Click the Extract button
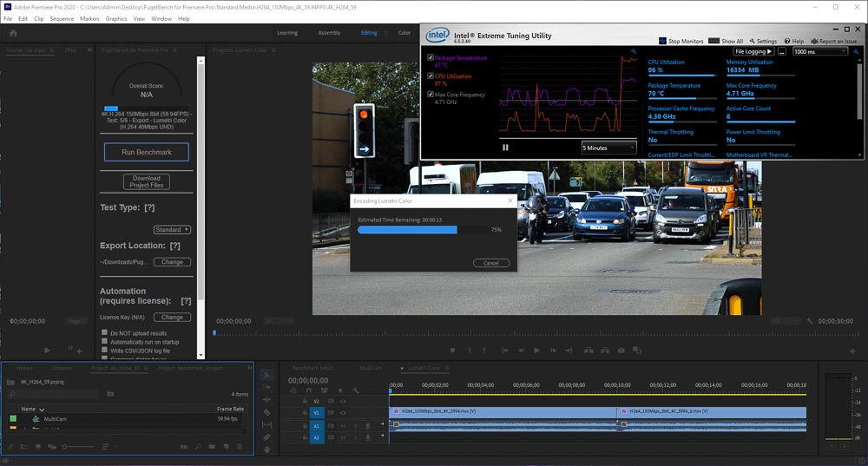Image resolution: width=868 pixels, height=466 pixels. coord(605,351)
